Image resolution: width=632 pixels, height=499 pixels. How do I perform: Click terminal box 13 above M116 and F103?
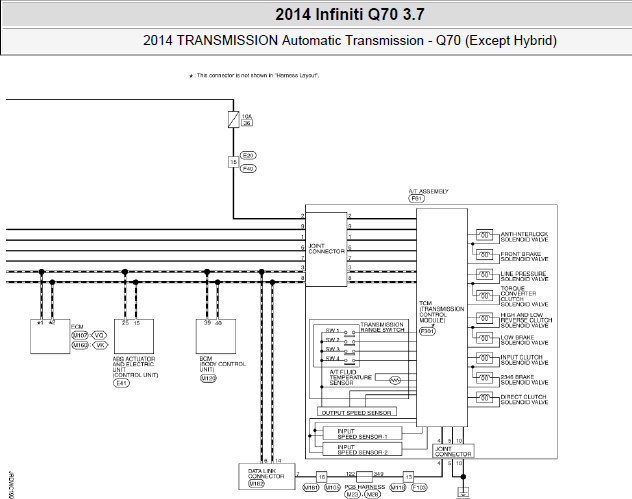(x=408, y=477)
